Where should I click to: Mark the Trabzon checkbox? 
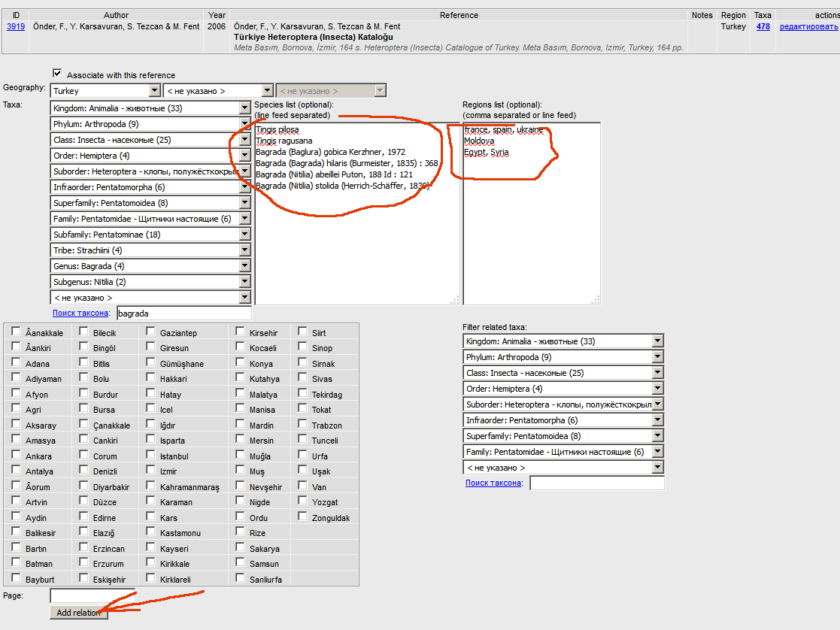coord(303,425)
